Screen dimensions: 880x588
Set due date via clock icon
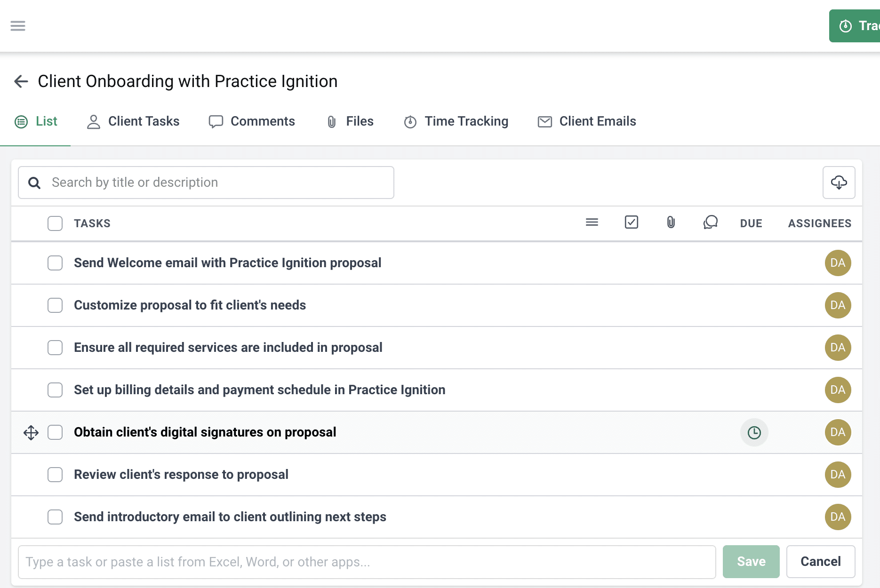coord(754,432)
